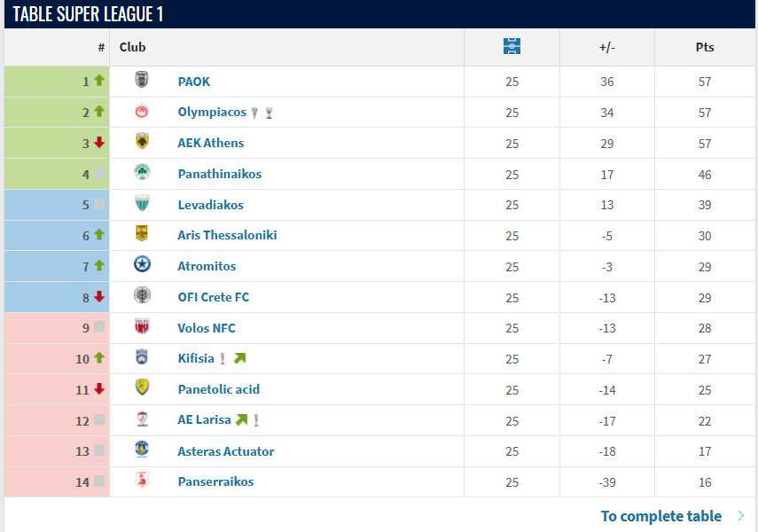Image resolution: width=758 pixels, height=532 pixels.
Task: Click the AEK Athens club crest
Action: [140, 143]
